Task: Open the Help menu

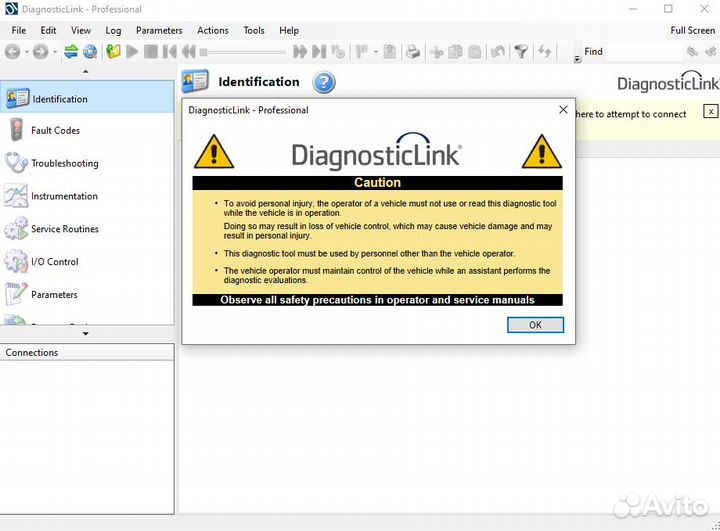Action: 289,30
